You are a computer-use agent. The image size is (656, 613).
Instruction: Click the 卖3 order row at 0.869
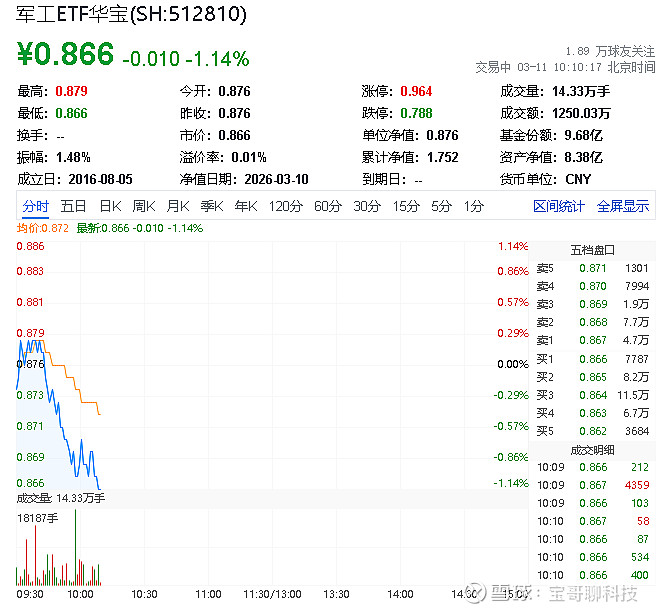pyautogui.click(x=592, y=304)
